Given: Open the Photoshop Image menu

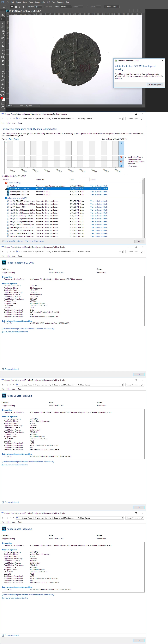Looking at the screenshot, I should [19, 2].
